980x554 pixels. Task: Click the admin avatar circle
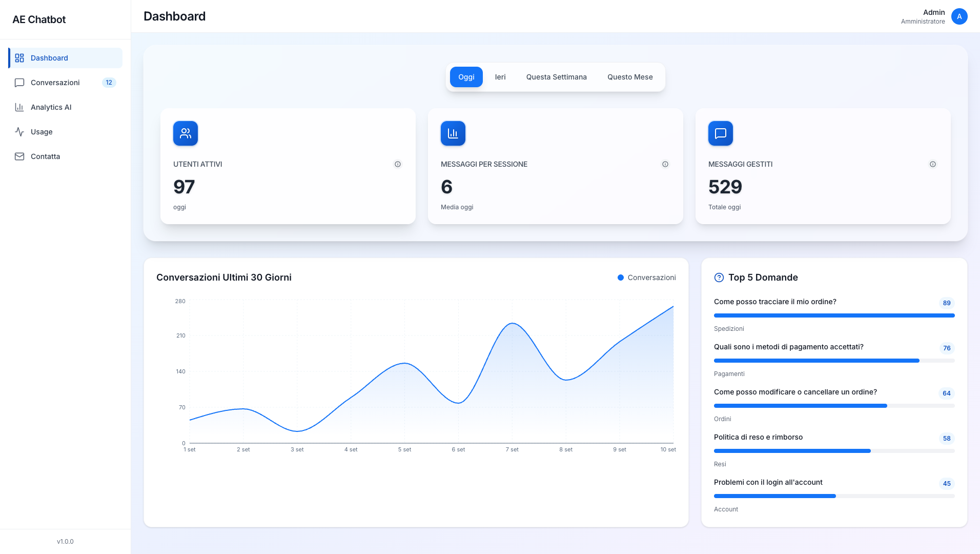coord(959,16)
